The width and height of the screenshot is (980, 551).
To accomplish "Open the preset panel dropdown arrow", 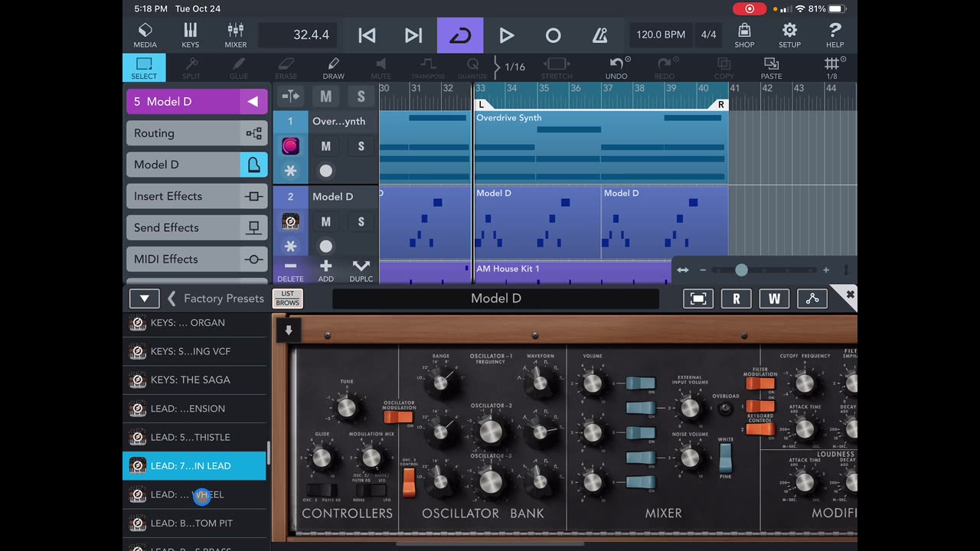I will pyautogui.click(x=144, y=298).
